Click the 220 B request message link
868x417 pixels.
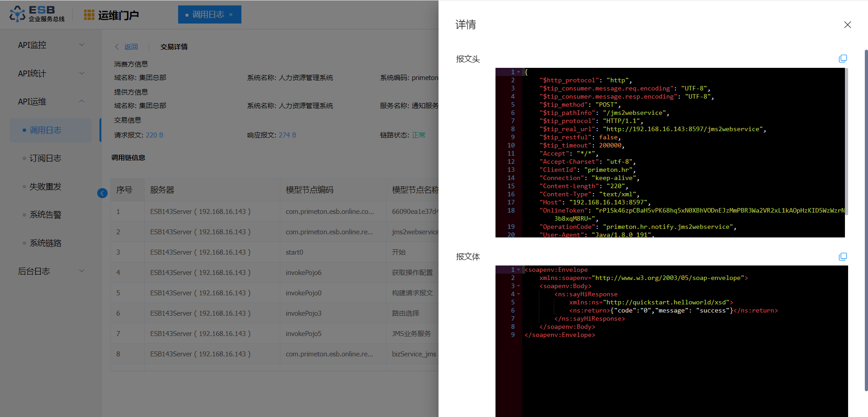[154, 135]
